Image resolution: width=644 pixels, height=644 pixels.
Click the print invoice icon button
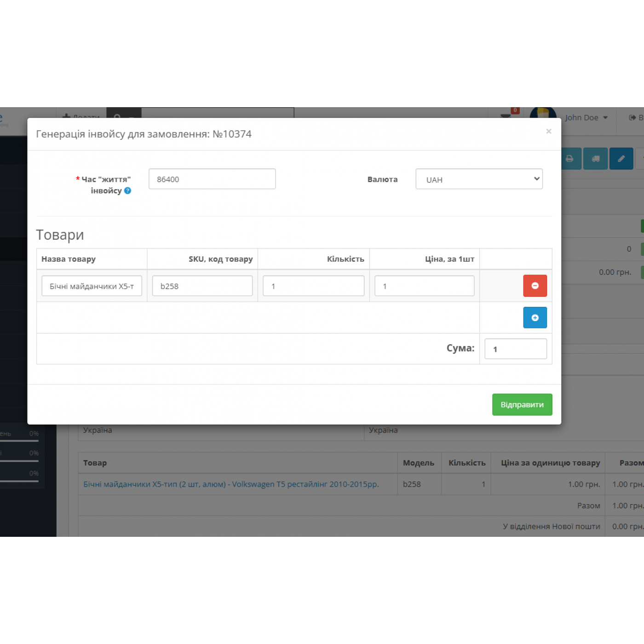569,159
